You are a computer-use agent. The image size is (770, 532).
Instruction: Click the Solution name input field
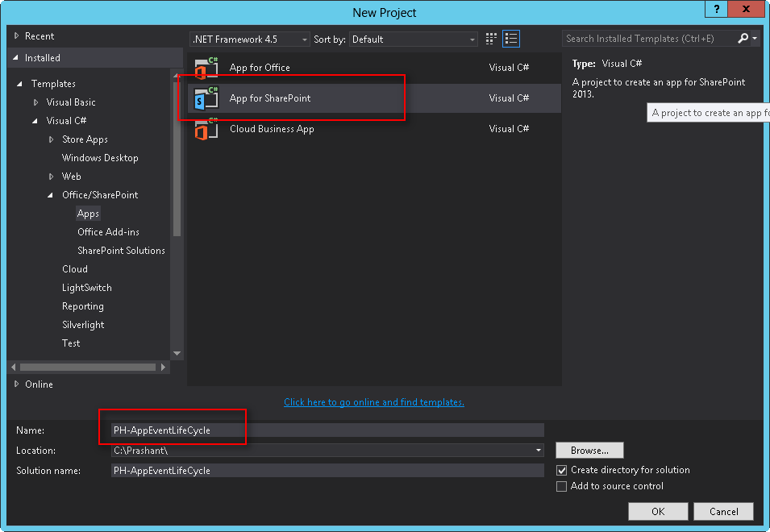pos(327,471)
